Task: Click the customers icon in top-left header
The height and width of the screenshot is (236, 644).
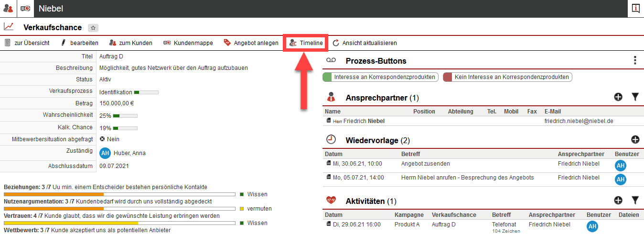Action: coord(8,8)
